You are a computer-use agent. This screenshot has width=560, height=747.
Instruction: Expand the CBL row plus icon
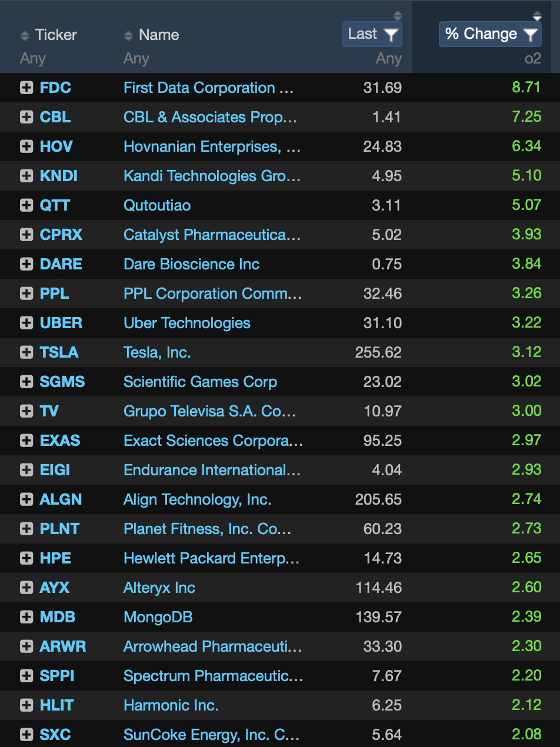26,117
